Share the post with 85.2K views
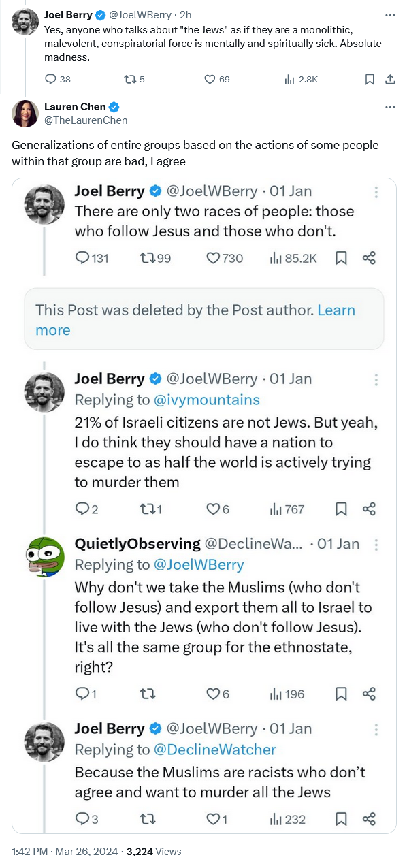 (x=370, y=258)
